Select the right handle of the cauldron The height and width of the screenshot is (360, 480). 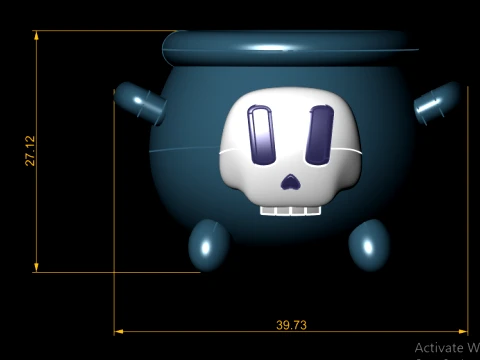[x=437, y=103]
